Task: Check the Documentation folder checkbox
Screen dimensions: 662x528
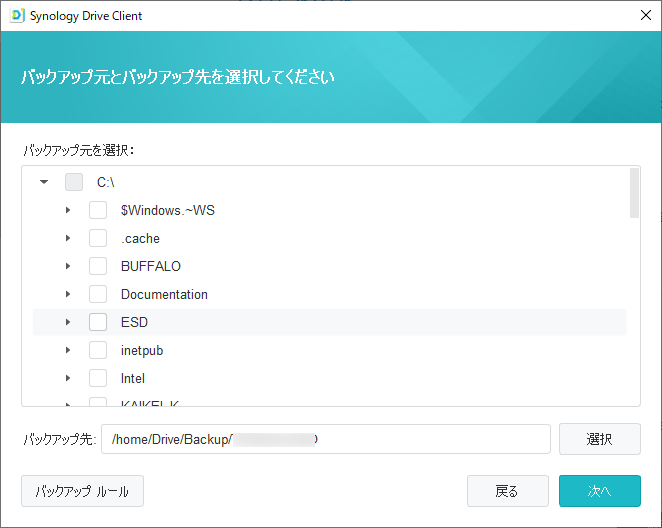Action: point(98,294)
